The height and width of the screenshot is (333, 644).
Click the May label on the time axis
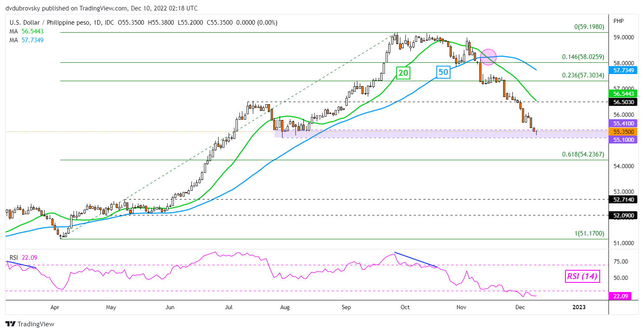(x=111, y=307)
